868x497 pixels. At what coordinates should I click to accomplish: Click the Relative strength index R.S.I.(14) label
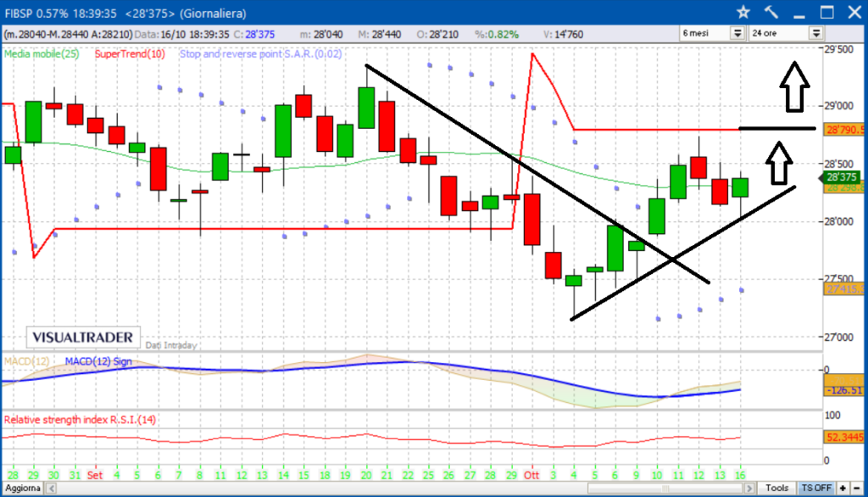[81, 419]
